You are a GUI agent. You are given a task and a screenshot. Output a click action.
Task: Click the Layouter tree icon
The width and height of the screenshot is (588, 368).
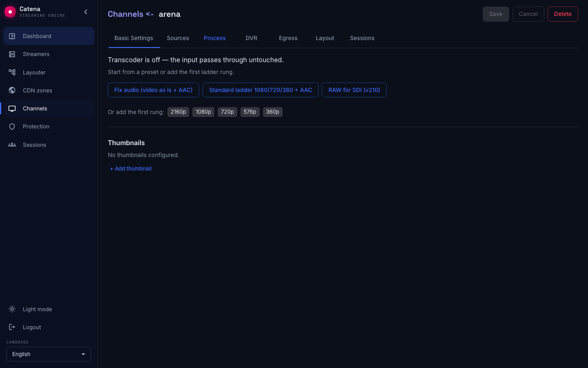point(12,72)
